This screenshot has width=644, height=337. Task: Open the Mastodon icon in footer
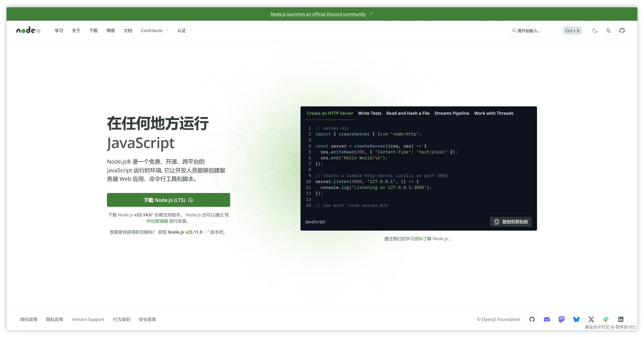click(x=562, y=319)
